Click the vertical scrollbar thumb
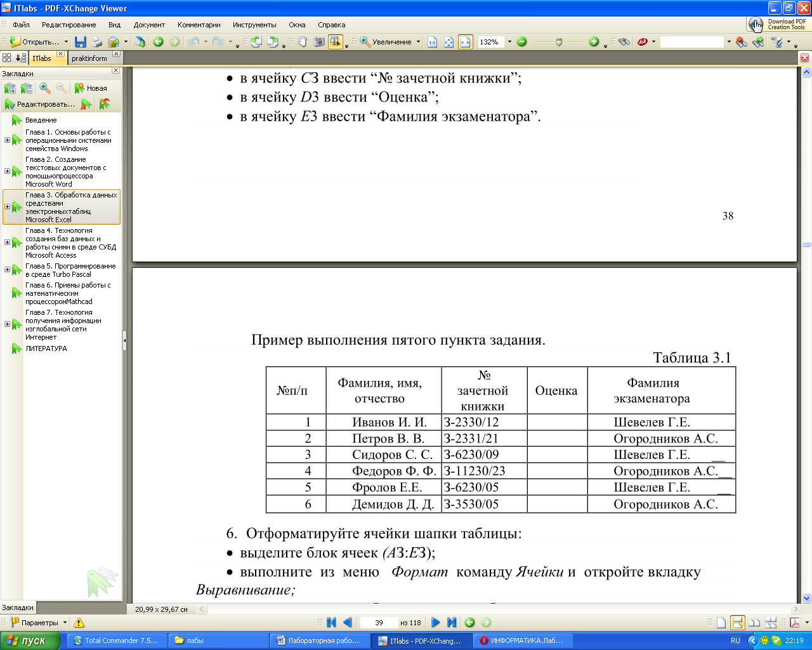Screen dimensions: 812x650 [x=806, y=244]
